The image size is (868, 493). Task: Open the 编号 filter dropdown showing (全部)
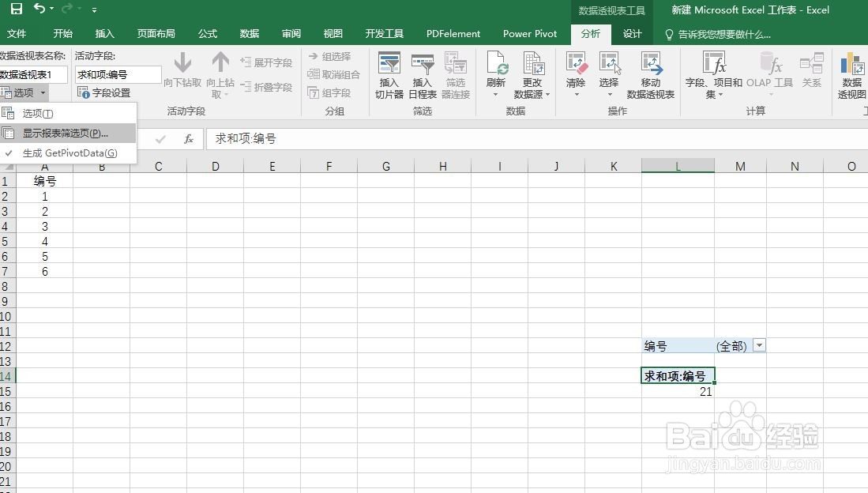coord(758,345)
